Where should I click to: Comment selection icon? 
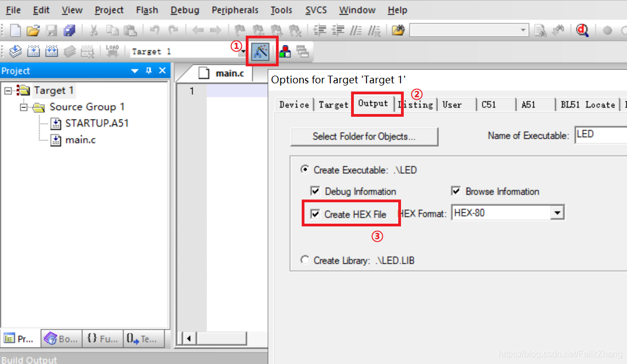(x=356, y=30)
